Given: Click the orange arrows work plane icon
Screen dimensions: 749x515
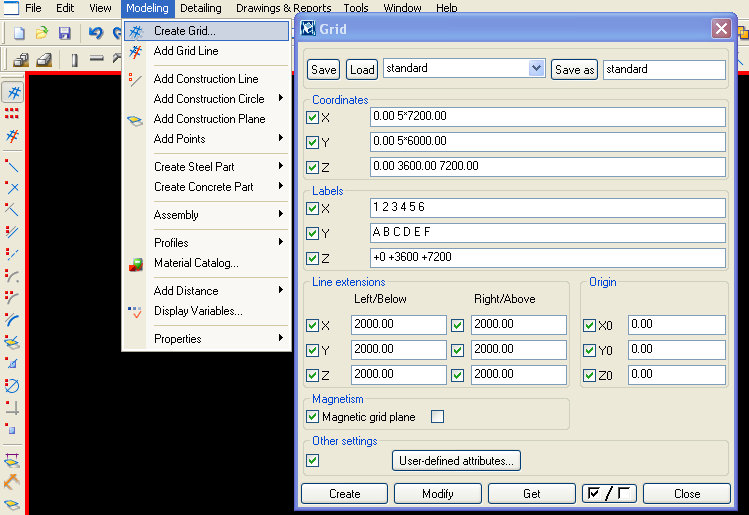Looking at the screenshot, I should coord(12,482).
